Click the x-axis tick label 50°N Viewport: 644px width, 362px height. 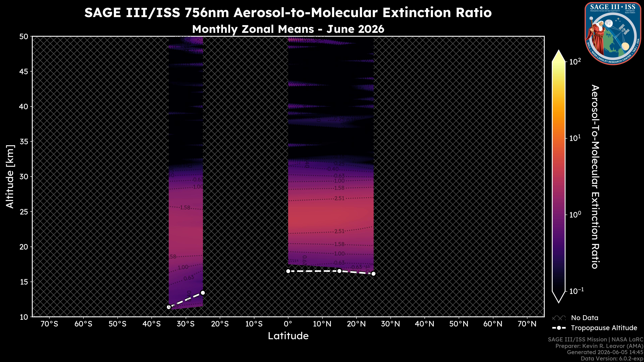(459, 324)
